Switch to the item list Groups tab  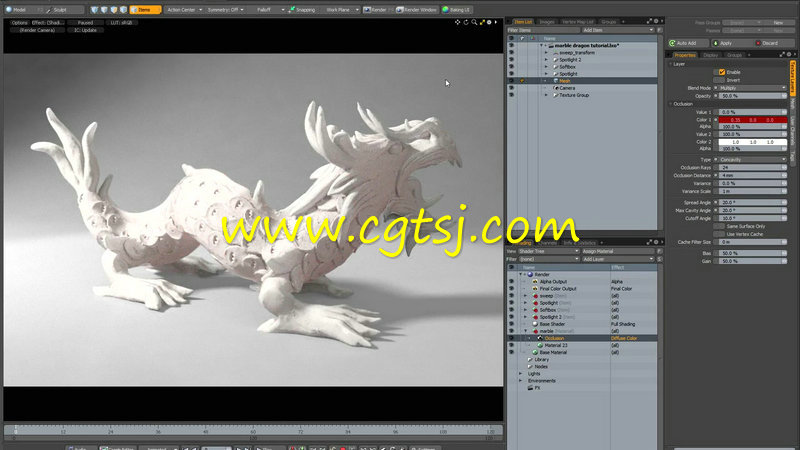pos(608,22)
